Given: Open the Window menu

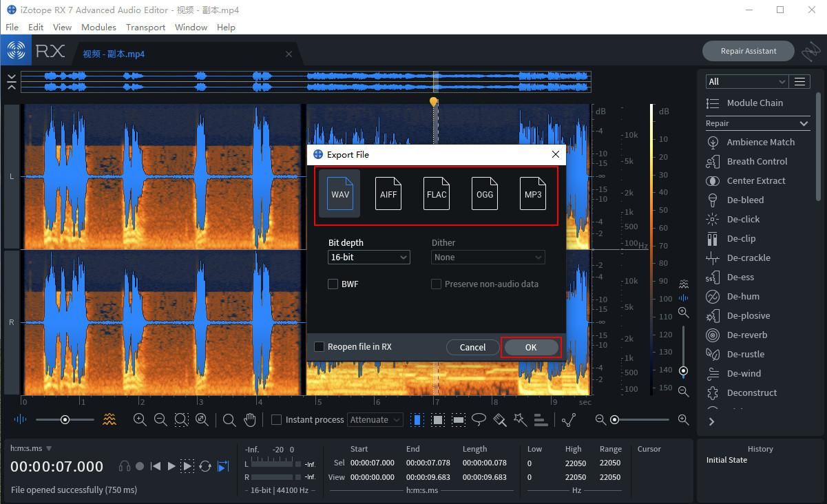Looking at the screenshot, I should click(x=191, y=27).
